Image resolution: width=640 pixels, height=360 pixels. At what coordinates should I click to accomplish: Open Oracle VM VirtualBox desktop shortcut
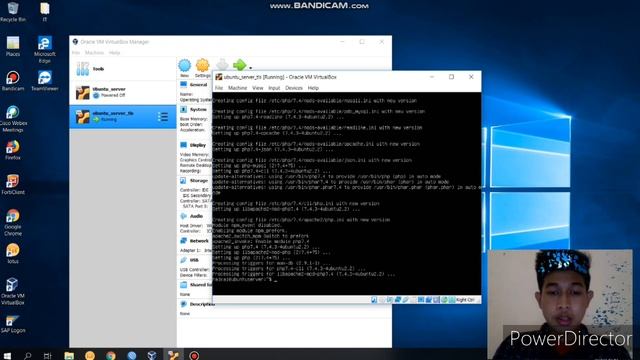[13, 291]
